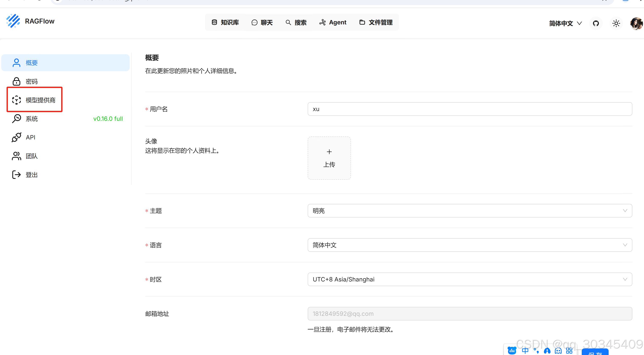Click the 上传 avatar upload box
This screenshot has height=355, width=644.
tap(329, 158)
